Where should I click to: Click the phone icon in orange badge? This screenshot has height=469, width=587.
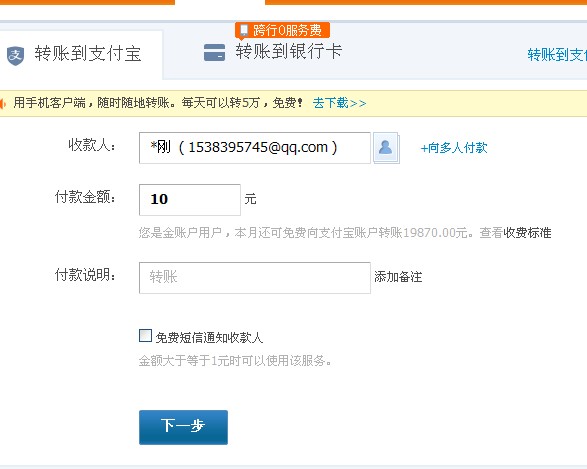[x=244, y=30]
